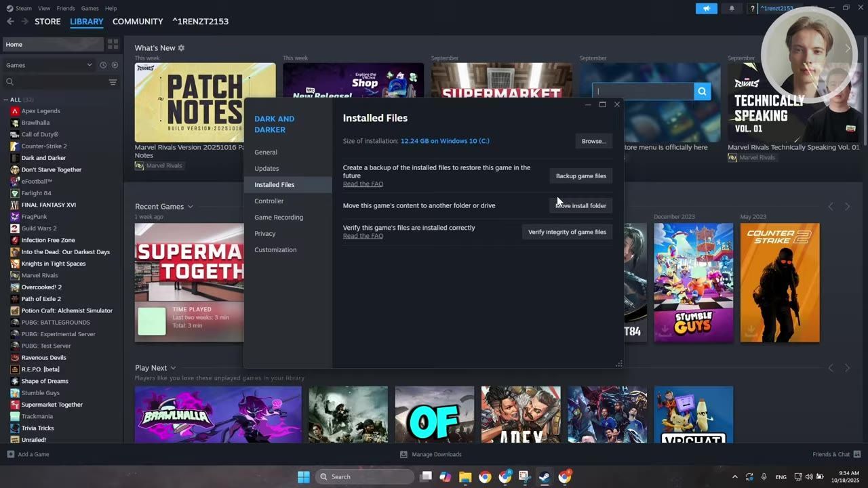Screen dimensions: 868x488
Task: Switch to the COMMUNITY tab
Action: tap(138, 22)
